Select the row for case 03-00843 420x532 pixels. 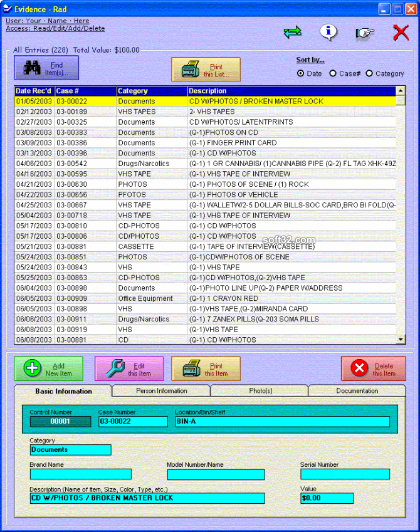pyautogui.click(x=206, y=268)
